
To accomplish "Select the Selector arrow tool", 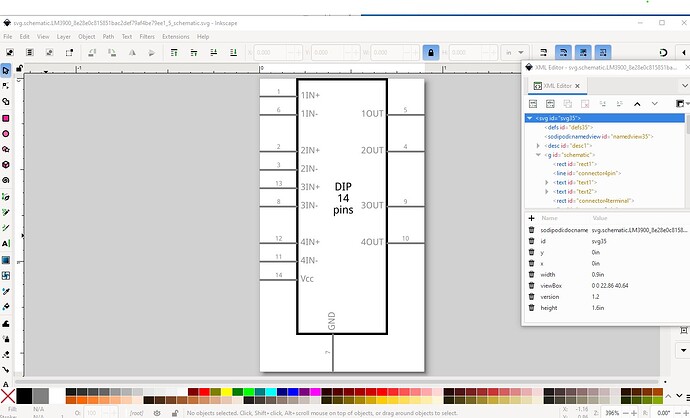I will coord(6,70).
